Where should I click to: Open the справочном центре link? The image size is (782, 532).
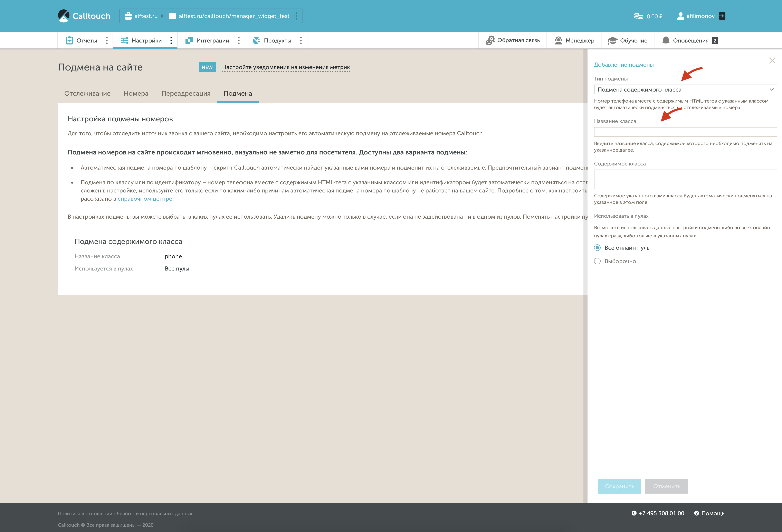(145, 199)
